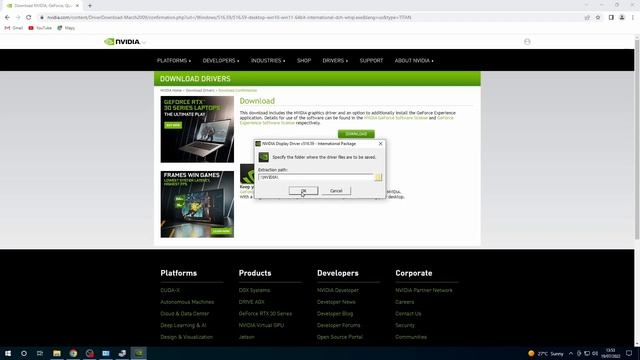Open the GeForce RTX 30 Series footer link
This screenshot has height=360, width=640.
coord(265,314)
